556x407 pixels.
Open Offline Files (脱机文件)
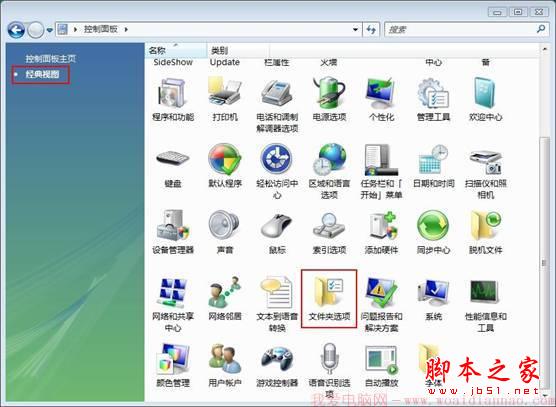coord(485,233)
